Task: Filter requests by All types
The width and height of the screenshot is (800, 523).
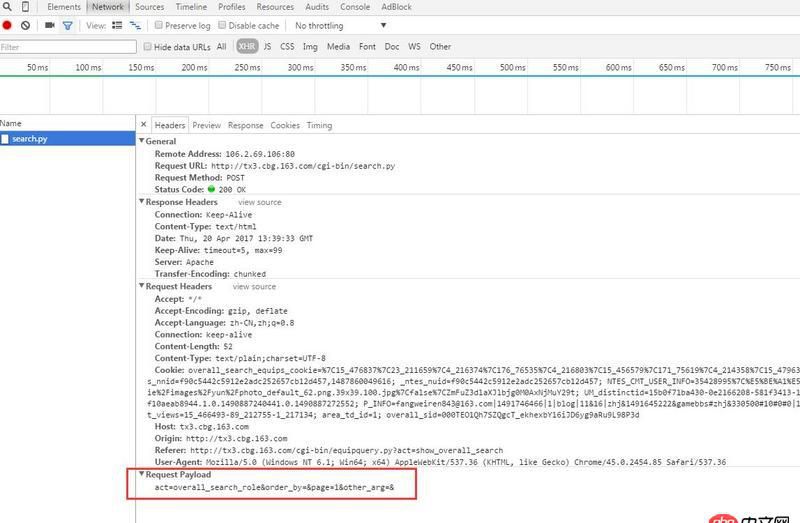Action: click(221, 46)
